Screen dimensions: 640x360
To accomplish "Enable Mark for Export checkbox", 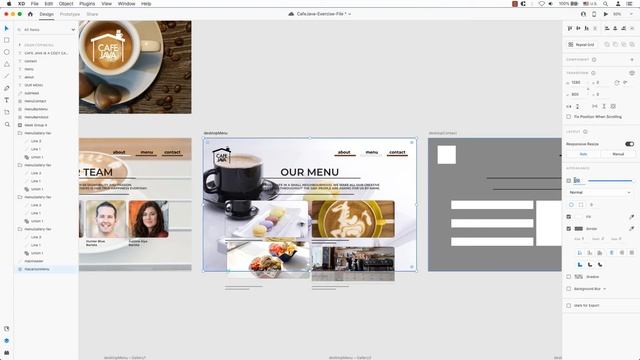I will click(x=569, y=305).
